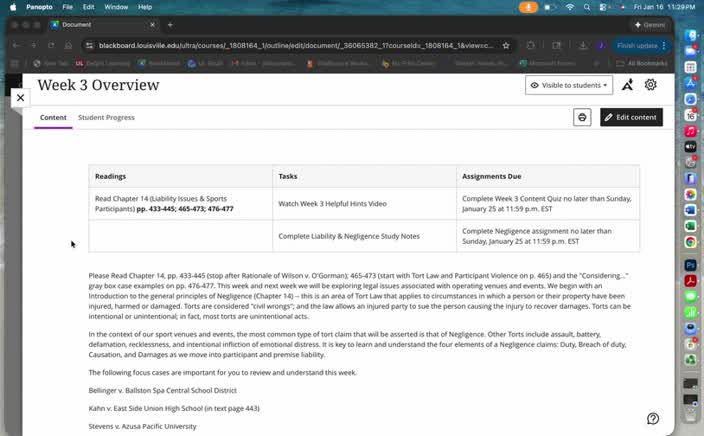Screen dimensions: 704x436
Task: Open Photos from the Dock
Action: coord(690,194)
